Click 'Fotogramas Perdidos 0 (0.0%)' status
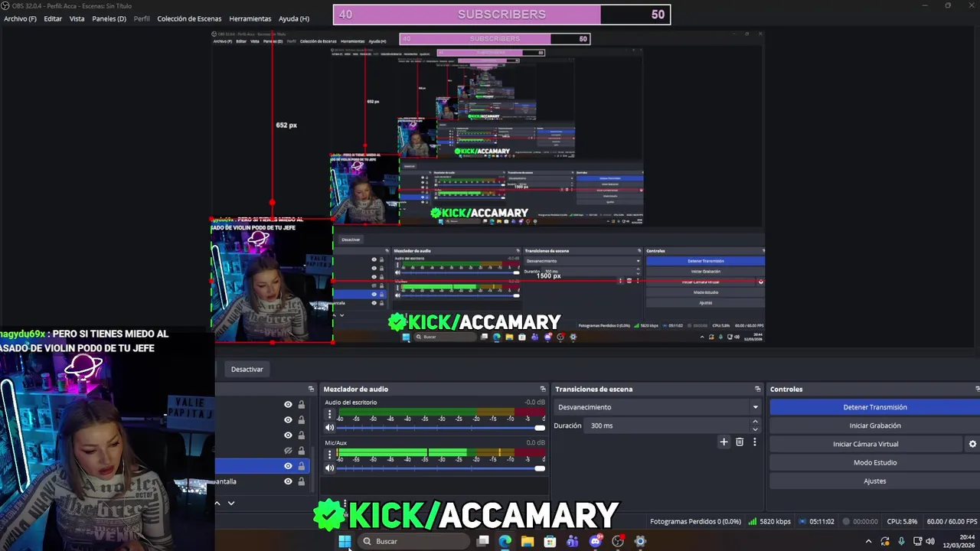This screenshot has width=980, height=551. coord(695,522)
